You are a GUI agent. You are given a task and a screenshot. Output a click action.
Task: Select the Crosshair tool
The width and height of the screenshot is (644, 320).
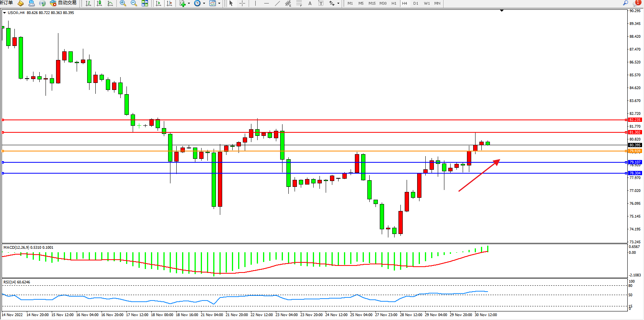pyautogui.click(x=242, y=4)
